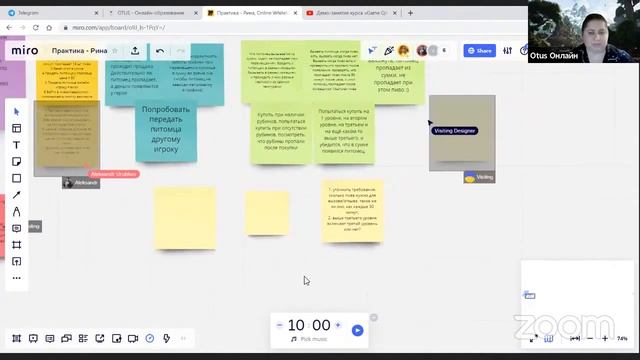Collapse the bottom toolbar with chevrons
The width and height of the screenshot is (640, 360).
pyautogui.click(x=183, y=338)
